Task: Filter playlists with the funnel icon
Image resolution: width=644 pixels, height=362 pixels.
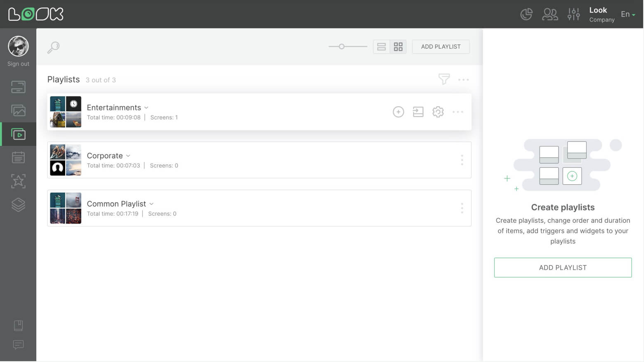Action: point(444,79)
